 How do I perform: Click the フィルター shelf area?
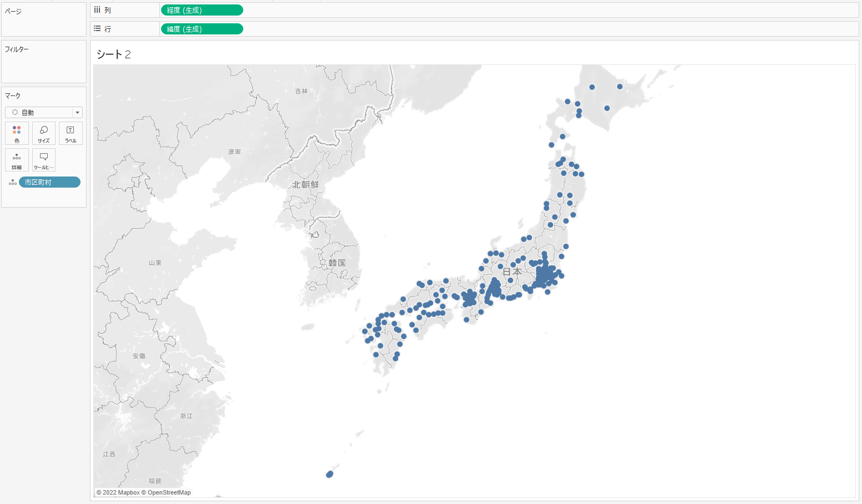(x=43, y=64)
